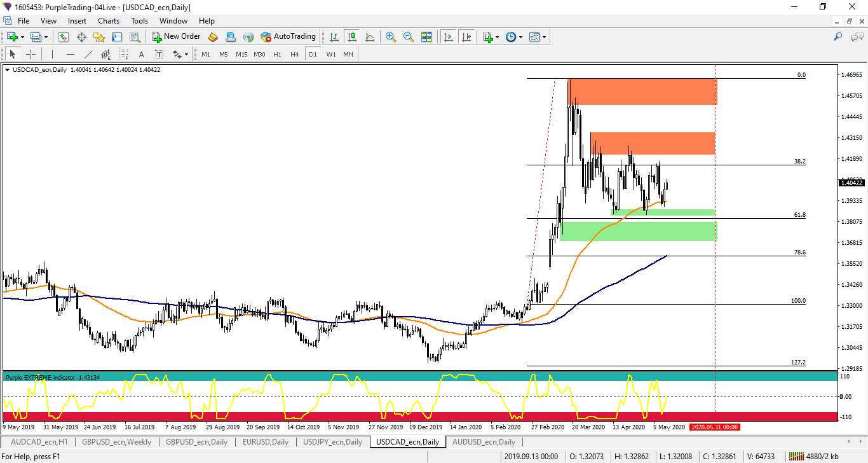Switch chart to bar chart mode
This screenshot has width=868, height=463.
pyautogui.click(x=334, y=37)
